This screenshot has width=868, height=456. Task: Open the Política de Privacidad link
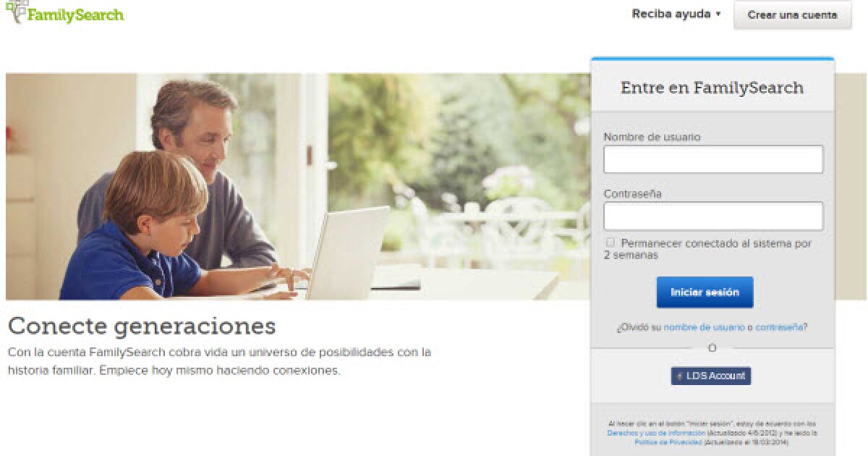pos(668,442)
